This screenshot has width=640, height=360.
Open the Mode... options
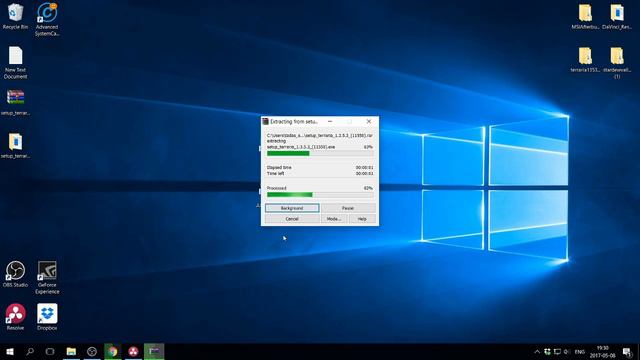tap(334, 219)
